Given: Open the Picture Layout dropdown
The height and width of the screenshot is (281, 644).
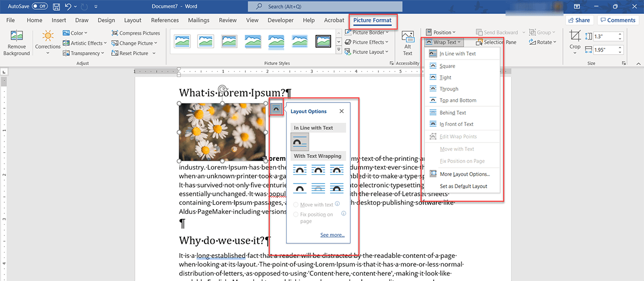Looking at the screenshot, I should [x=367, y=52].
